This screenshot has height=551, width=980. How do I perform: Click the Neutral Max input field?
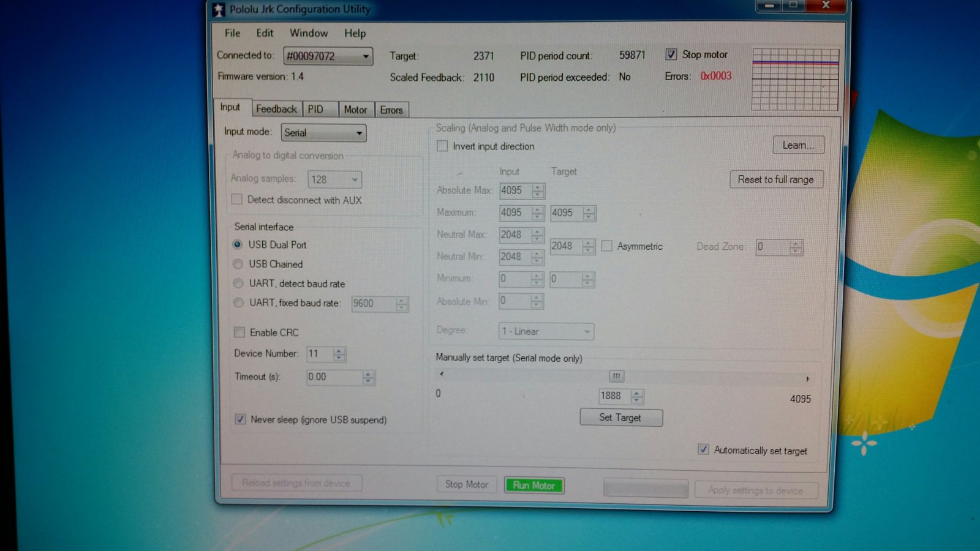point(515,235)
